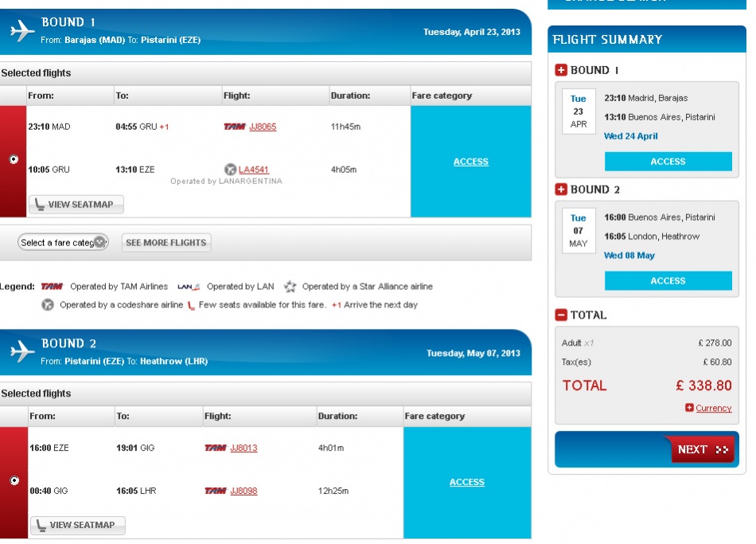Image resolution: width=756 pixels, height=544 pixels.
Task: Select the Bound 1 flight radio button
Action: click(14, 160)
